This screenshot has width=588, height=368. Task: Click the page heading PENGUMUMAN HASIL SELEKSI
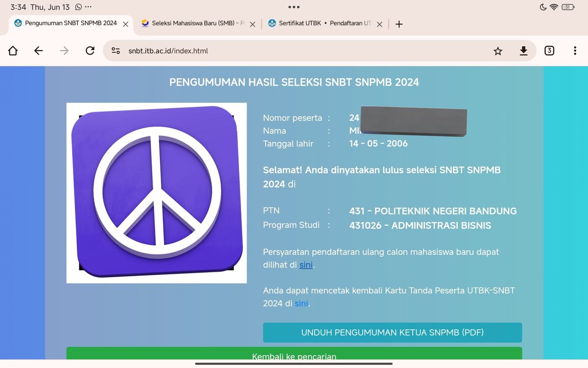coord(294,82)
